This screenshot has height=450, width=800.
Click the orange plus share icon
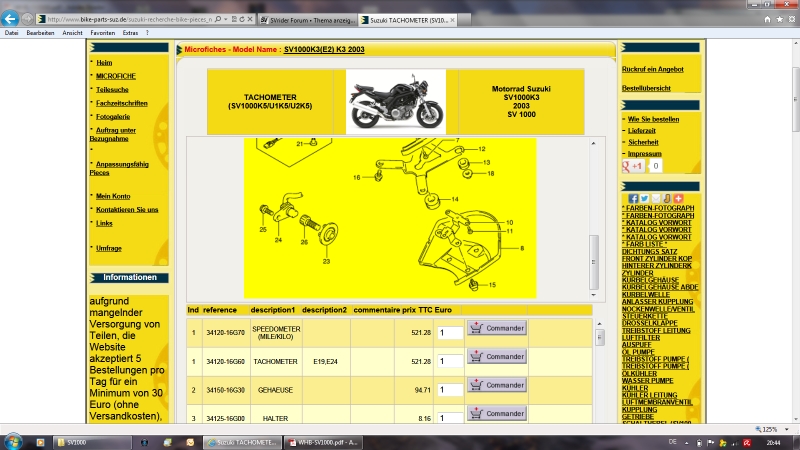click(678, 198)
